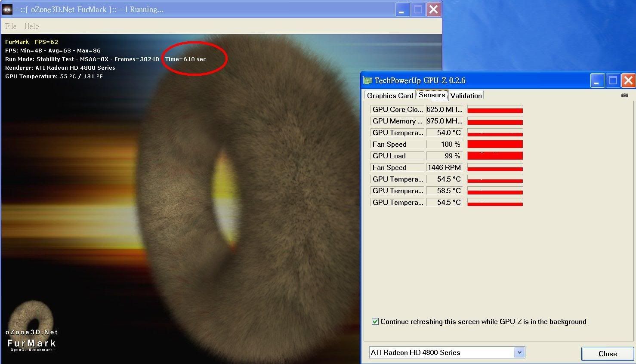636x364 pixels.
Task: Select the Sensors tab in GPU-Z
Action: click(x=432, y=95)
